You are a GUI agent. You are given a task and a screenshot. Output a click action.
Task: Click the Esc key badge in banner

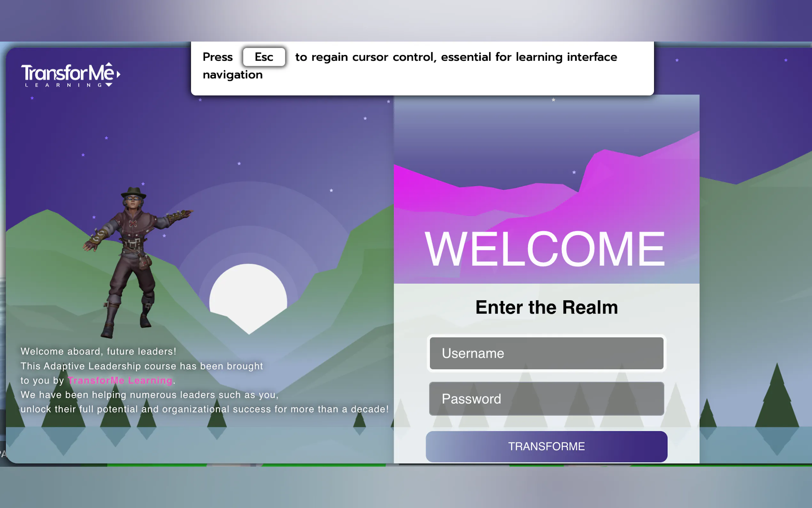pos(264,57)
